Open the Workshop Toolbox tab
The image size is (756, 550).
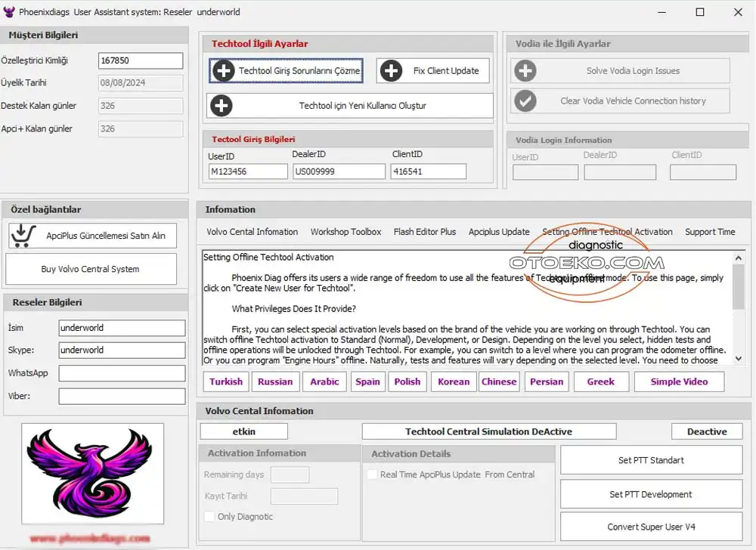point(345,232)
